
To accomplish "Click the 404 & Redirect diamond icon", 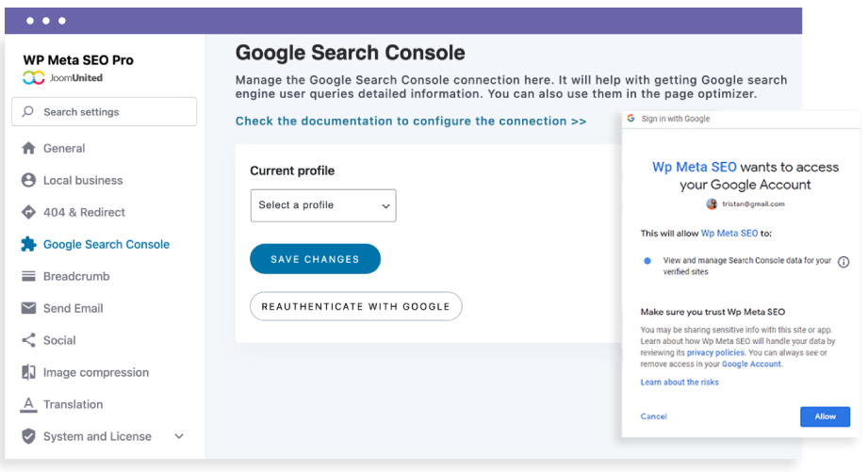I will 28,212.
